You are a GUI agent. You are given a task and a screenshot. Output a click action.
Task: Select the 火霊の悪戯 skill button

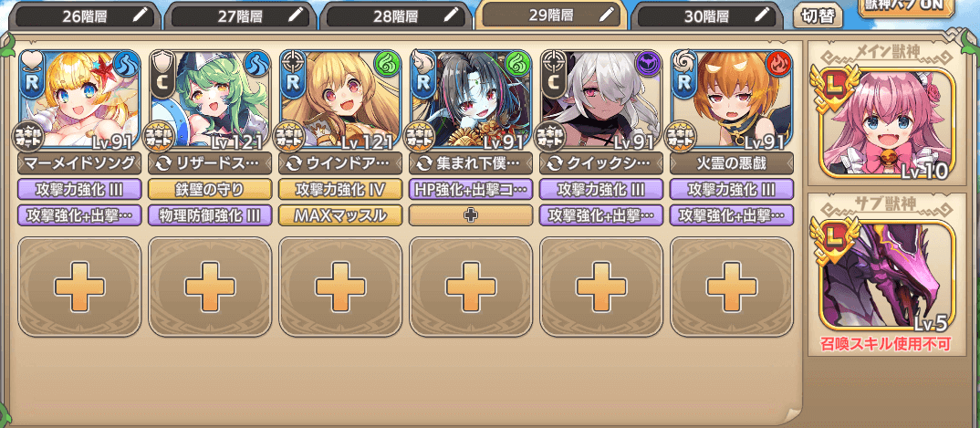732,163
